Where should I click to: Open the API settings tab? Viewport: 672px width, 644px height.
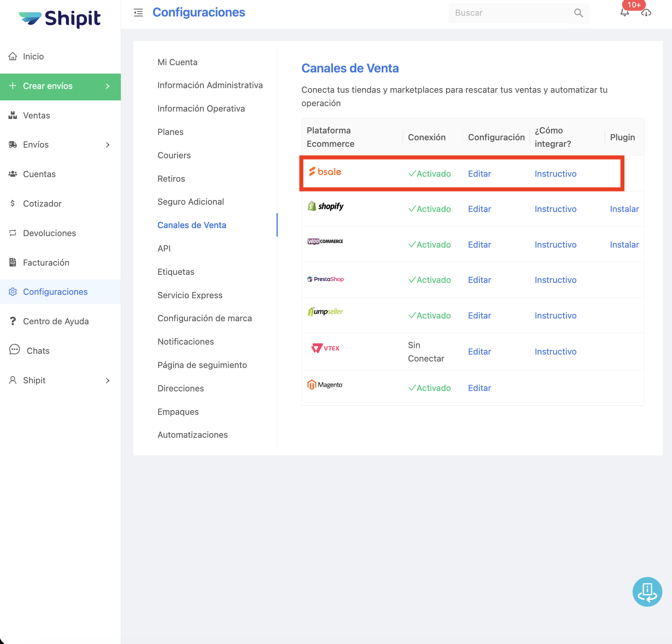(x=164, y=248)
